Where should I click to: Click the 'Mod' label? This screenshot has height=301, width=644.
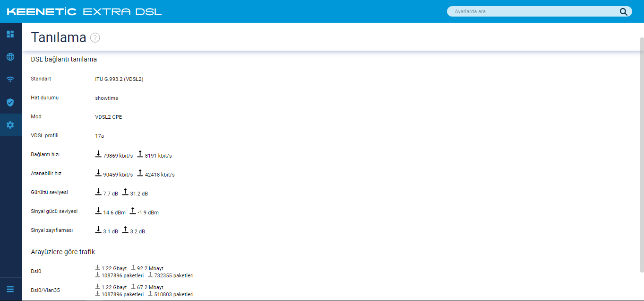pyautogui.click(x=36, y=116)
